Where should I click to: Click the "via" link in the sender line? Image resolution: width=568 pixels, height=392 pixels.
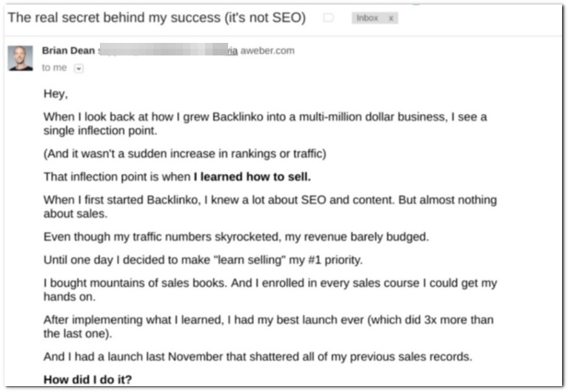(232, 50)
